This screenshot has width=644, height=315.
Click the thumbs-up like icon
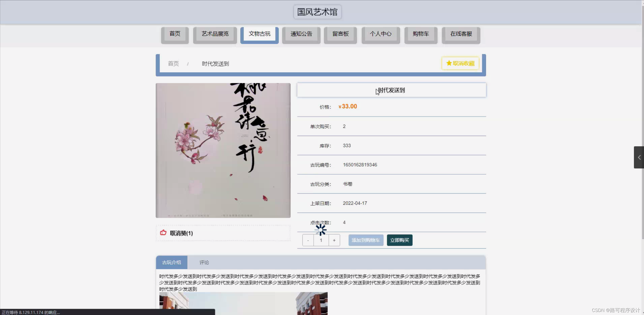point(163,233)
